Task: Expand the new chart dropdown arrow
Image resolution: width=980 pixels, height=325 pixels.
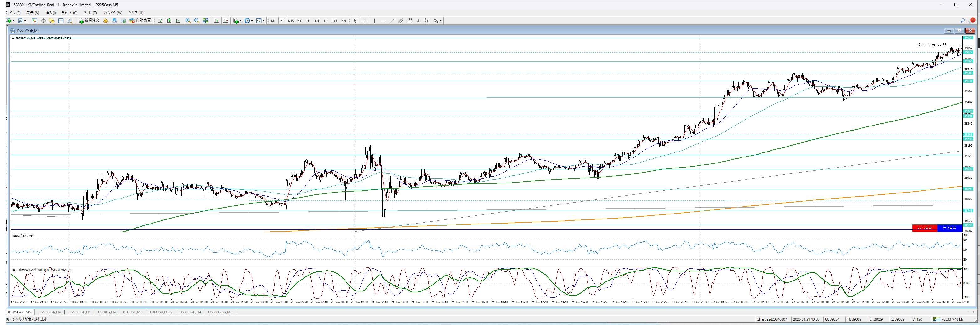Action: point(13,21)
